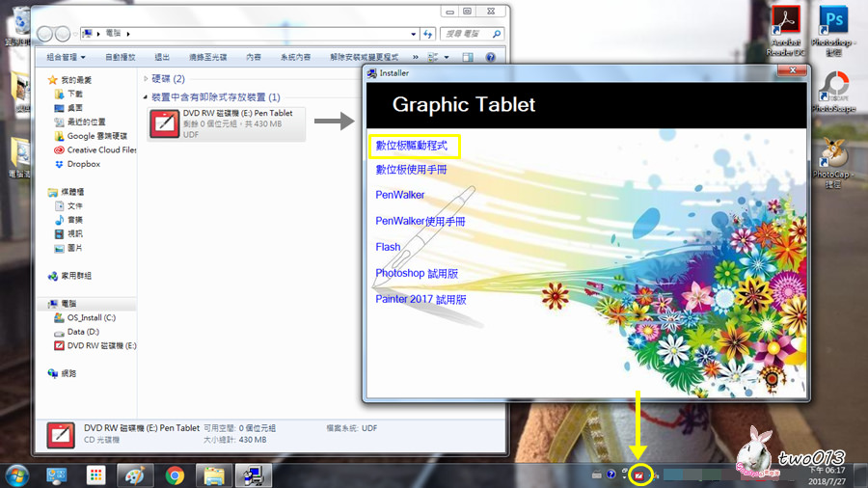Click the PenWalker使用手冊 link
868x488 pixels.
pos(420,221)
